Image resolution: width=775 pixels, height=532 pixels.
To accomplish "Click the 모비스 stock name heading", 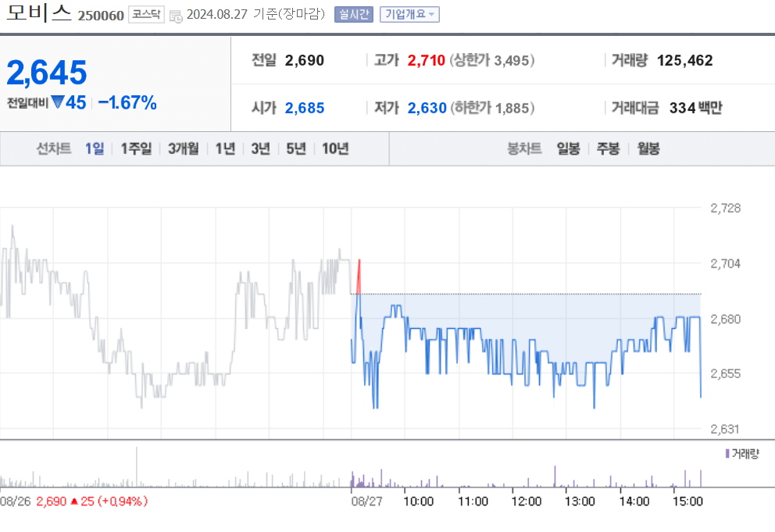I will click(40, 12).
